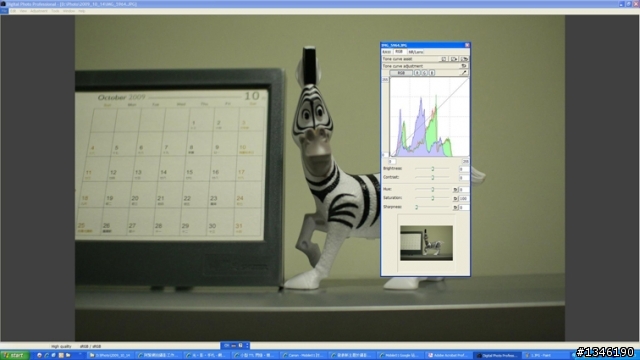Open the File menu
The height and width of the screenshot is (360, 640).
tap(4, 11)
